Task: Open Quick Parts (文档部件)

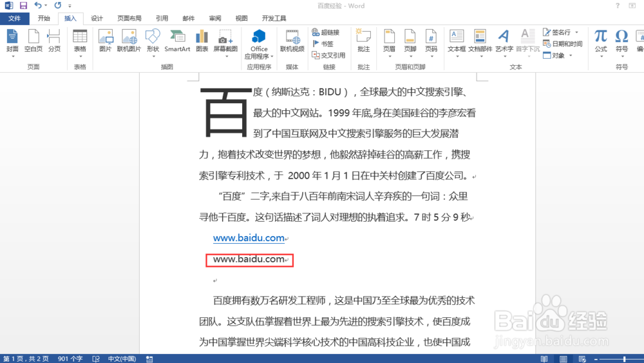Action: (x=480, y=44)
